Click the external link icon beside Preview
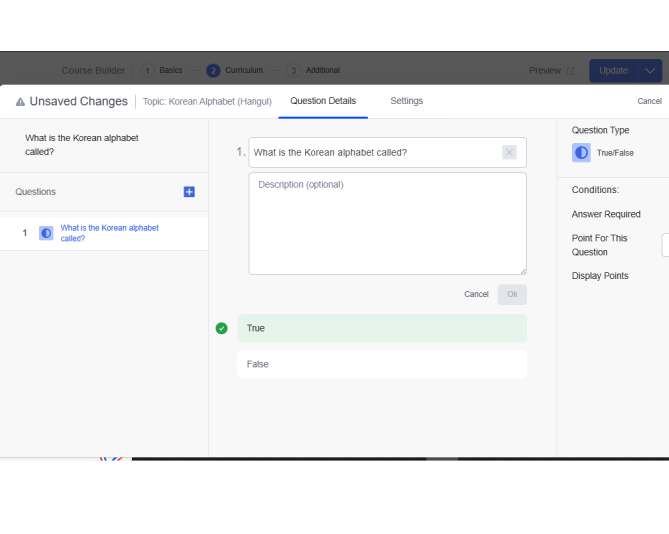Viewport: 669px width, 534px height. pos(570,71)
